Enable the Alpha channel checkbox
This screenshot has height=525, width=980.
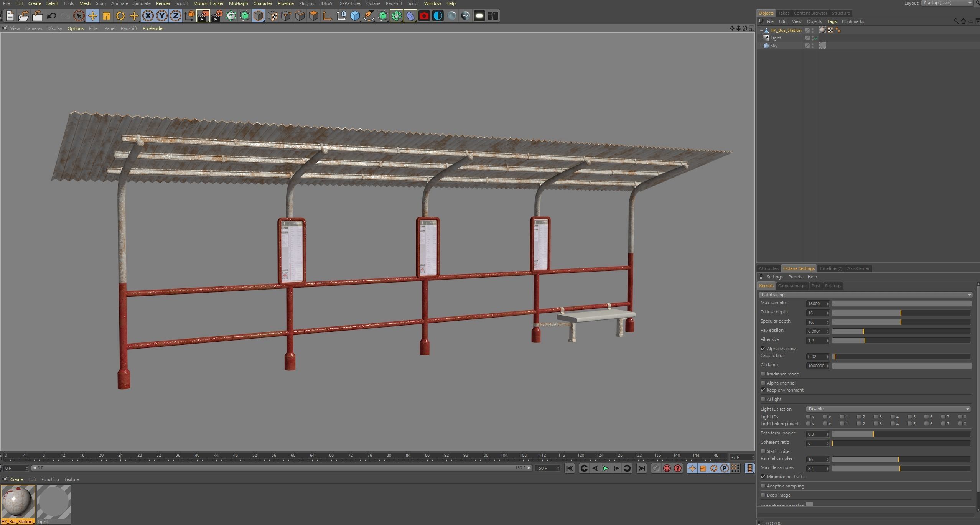coord(763,383)
